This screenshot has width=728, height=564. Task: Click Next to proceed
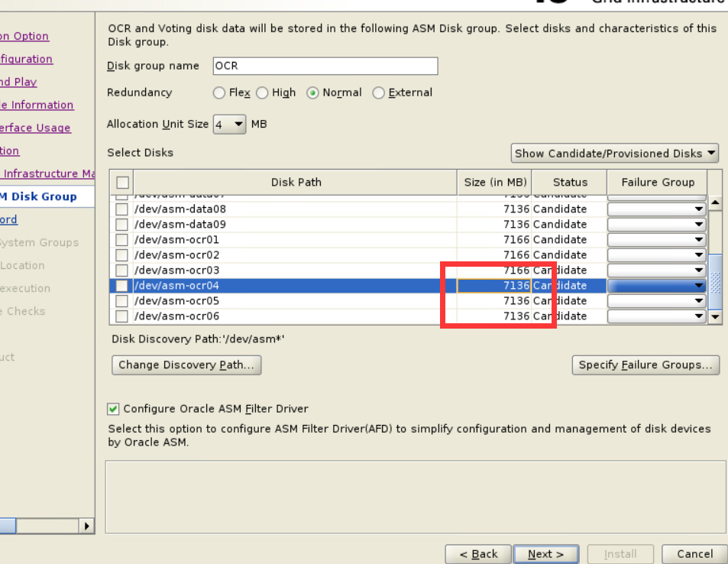tap(546, 554)
